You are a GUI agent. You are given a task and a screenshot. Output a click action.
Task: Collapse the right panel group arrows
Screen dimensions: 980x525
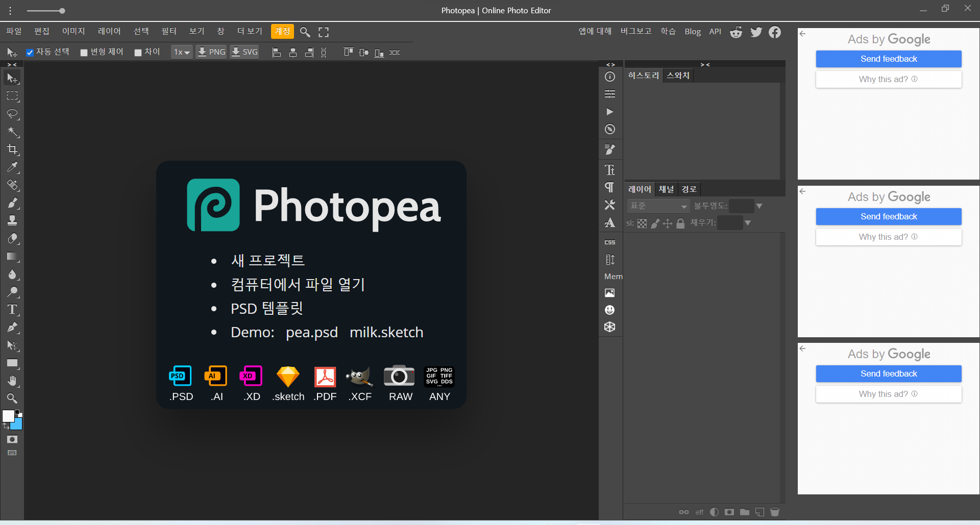pos(705,65)
